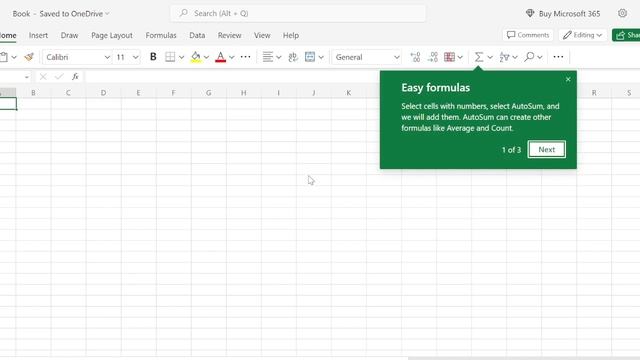This screenshot has width=640, height=360.
Task: Open the Data tab
Action: pyautogui.click(x=197, y=36)
